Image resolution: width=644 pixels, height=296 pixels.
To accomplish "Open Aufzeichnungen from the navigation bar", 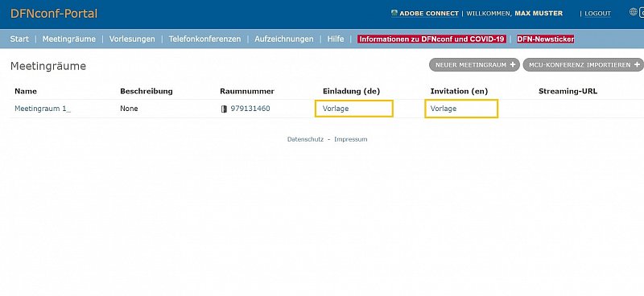I will [284, 39].
